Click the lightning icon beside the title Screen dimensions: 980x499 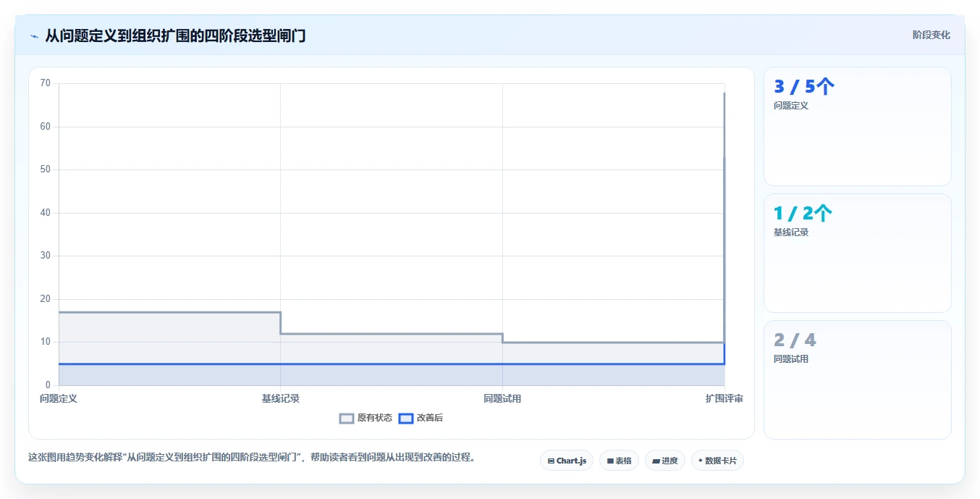pyautogui.click(x=34, y=35)
